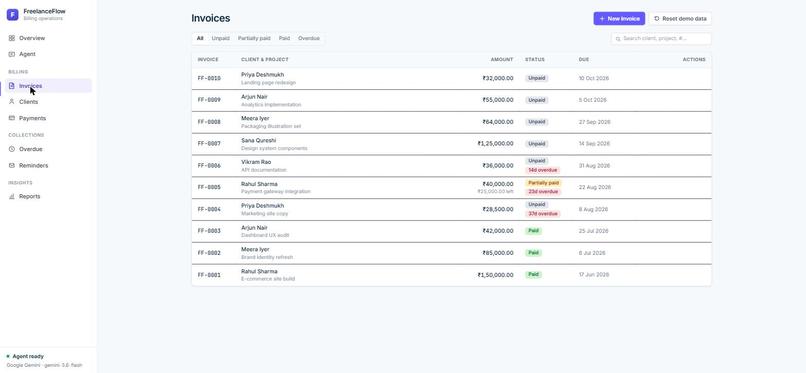The height and width of the screenshot is (373, 806).
Task: Click the 37d overdue badge
Action: pos(543,214)
